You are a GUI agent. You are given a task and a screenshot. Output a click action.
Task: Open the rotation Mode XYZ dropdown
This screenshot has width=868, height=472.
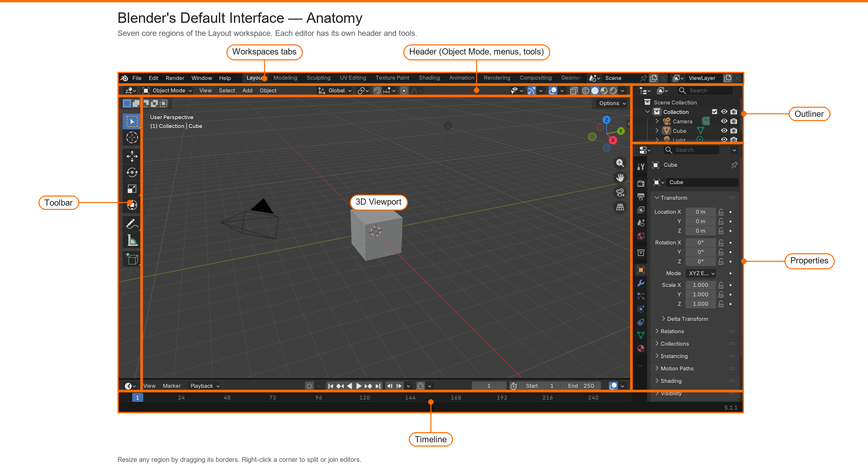pos(701,273)
